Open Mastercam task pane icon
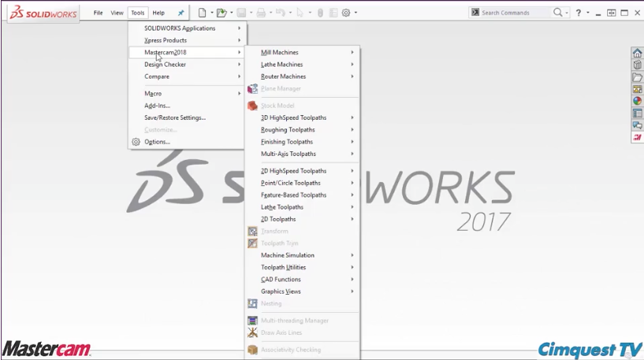This screenshot has height=360, width=644. point(637,137)
